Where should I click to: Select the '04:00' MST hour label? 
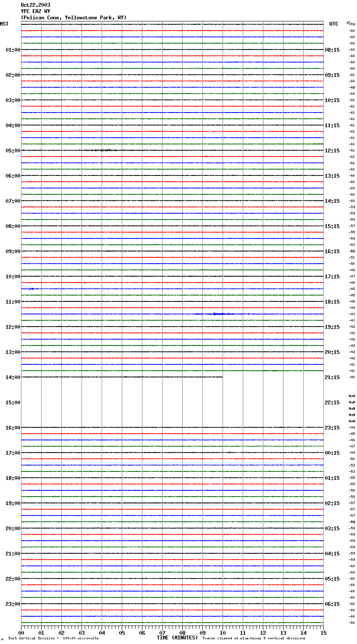point(13,126)
